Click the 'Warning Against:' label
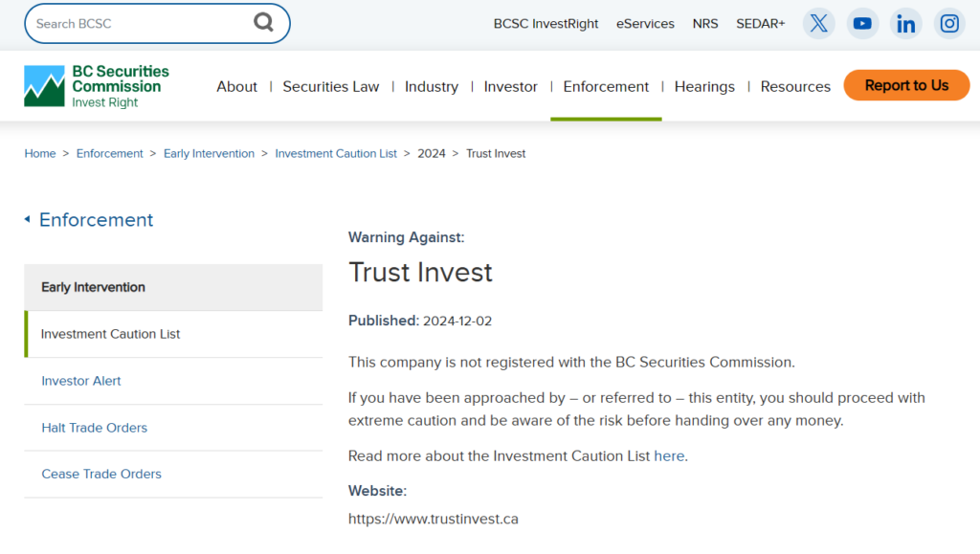The height and width of the screenshot is (554, 980). (406, 237)
